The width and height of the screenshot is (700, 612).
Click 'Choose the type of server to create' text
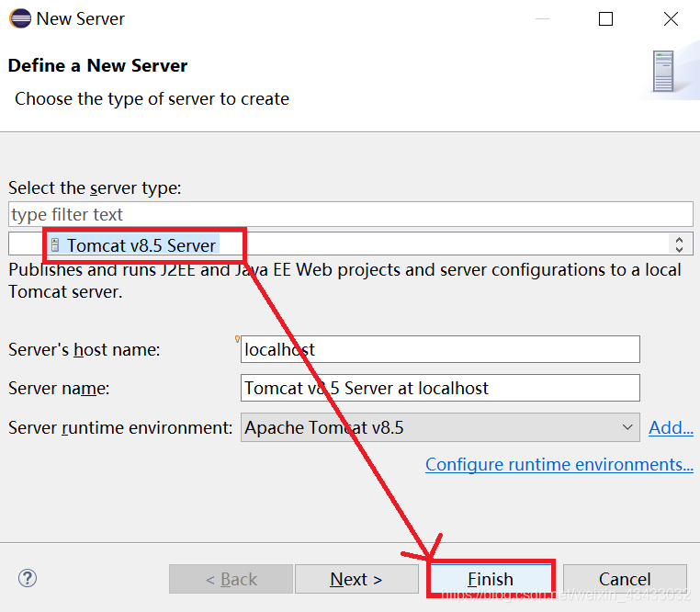point(152,98)
